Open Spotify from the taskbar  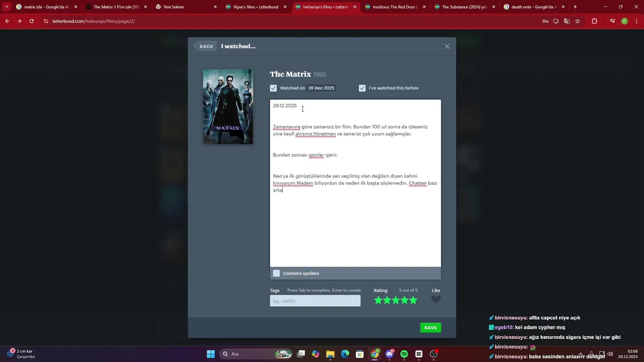(x=404, y=354)
